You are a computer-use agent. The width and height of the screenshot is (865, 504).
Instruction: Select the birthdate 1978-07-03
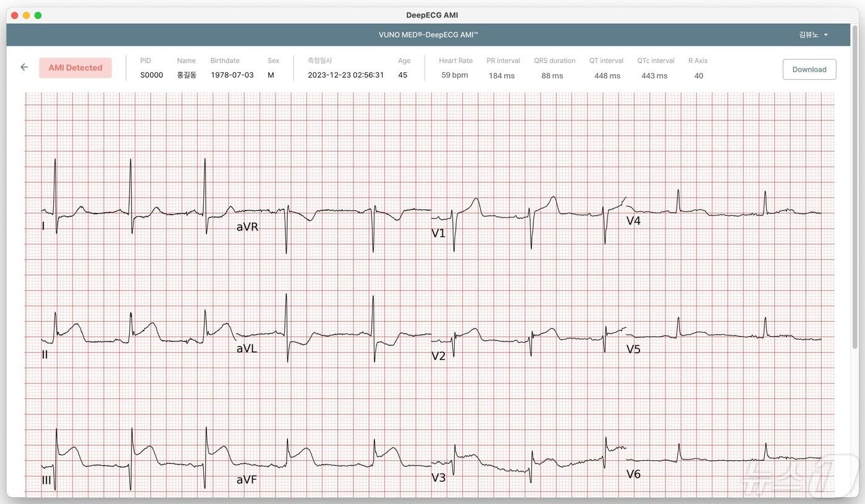coord(232,75)
